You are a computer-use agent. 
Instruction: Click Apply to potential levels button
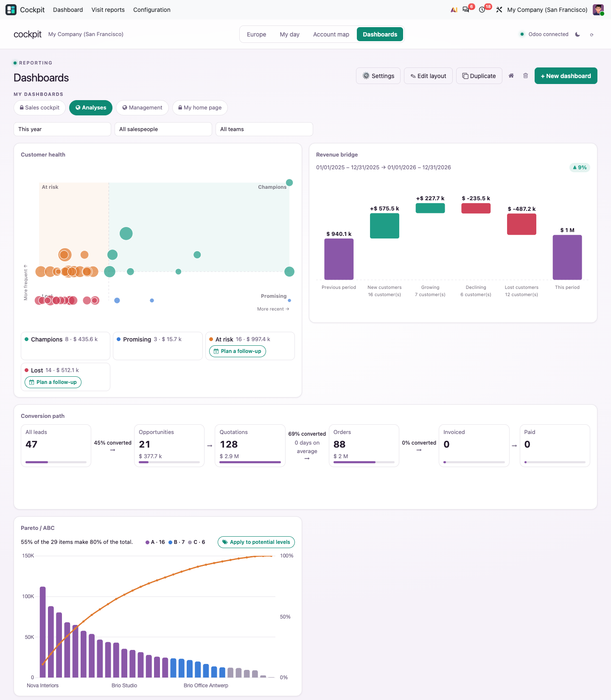[256, 542]
